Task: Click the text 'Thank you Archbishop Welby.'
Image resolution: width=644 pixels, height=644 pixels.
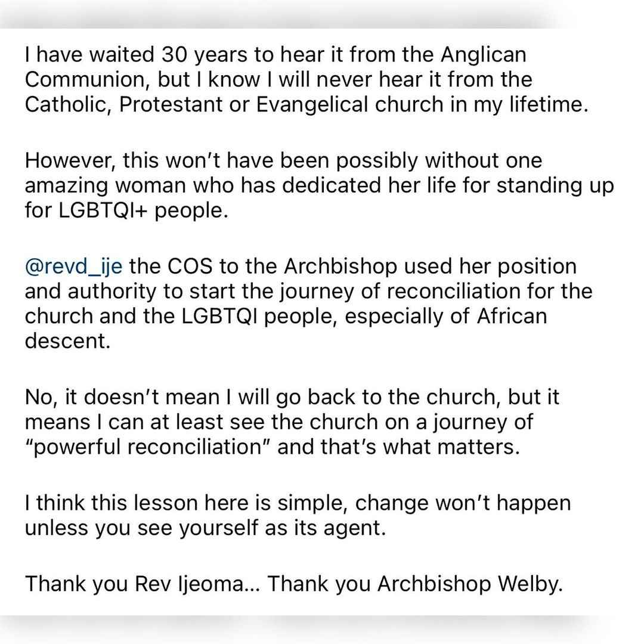Action: (415, 584)
